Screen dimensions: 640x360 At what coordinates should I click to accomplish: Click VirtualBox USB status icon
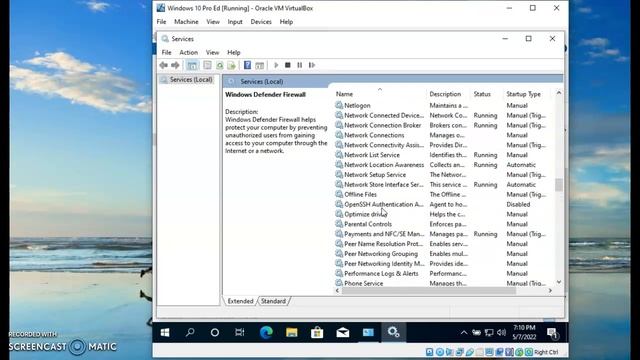[x=470, y=352]
